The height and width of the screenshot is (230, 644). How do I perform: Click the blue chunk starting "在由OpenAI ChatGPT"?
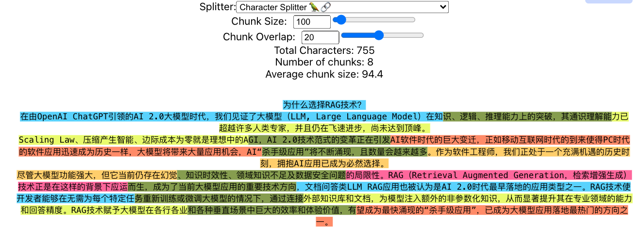point(194,116)
